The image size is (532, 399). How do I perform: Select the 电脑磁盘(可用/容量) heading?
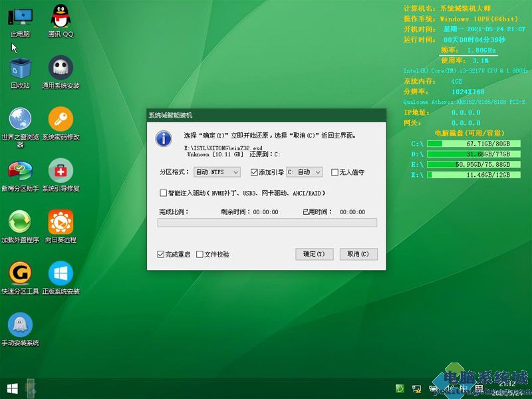[469, 133]
